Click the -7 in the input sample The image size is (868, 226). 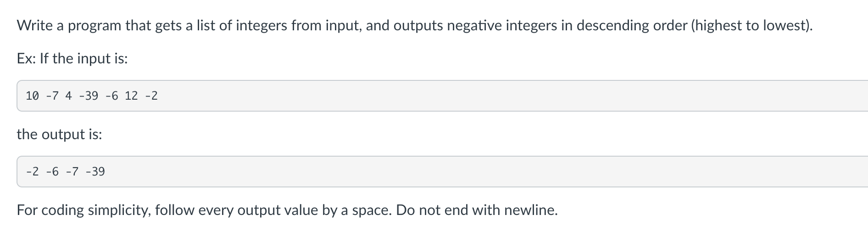(52, 96)
